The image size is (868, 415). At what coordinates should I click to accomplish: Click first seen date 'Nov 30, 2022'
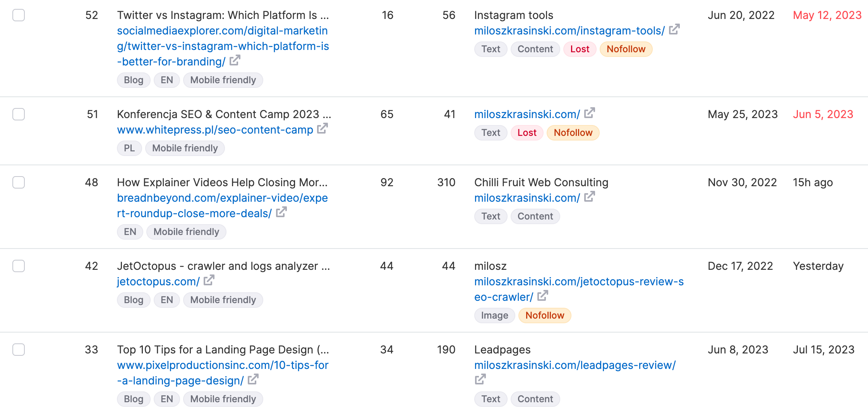742,182
